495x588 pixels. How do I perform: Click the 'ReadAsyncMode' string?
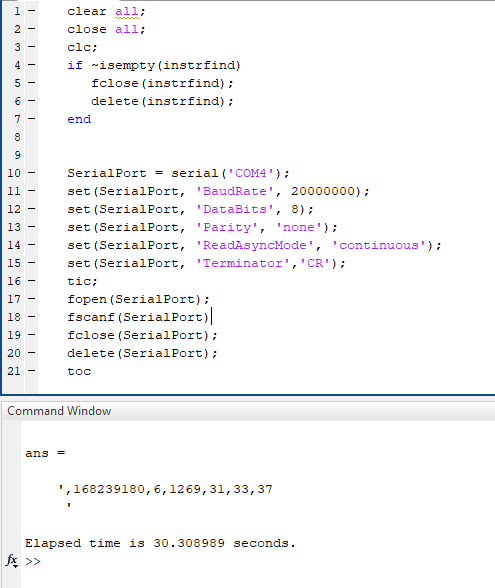pyautogui.click(x=255, y=245)
